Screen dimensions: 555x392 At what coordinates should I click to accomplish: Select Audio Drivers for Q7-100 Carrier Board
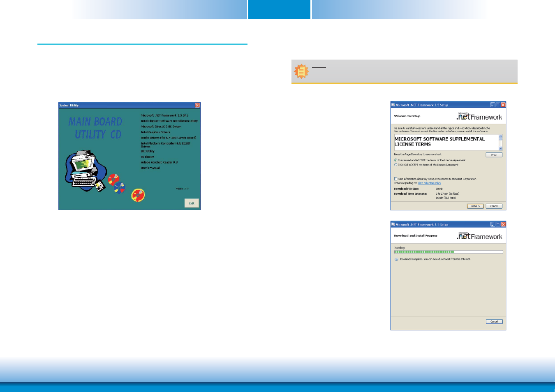pos(169,138)
